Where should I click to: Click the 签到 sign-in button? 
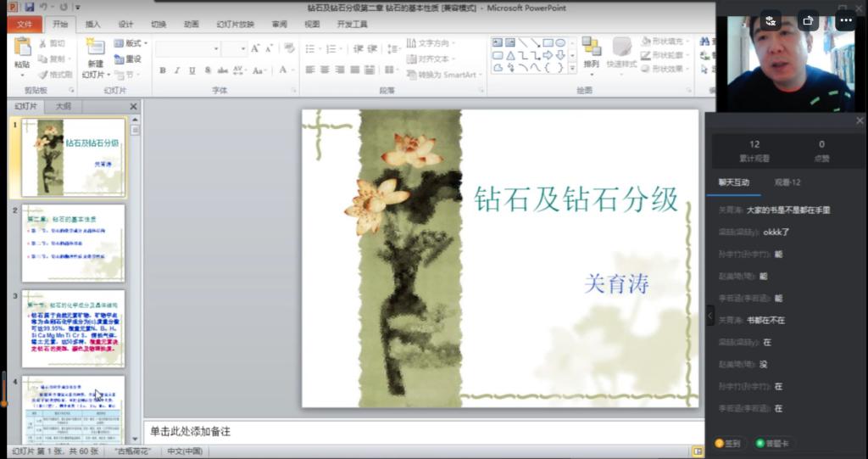click(728, 443)
